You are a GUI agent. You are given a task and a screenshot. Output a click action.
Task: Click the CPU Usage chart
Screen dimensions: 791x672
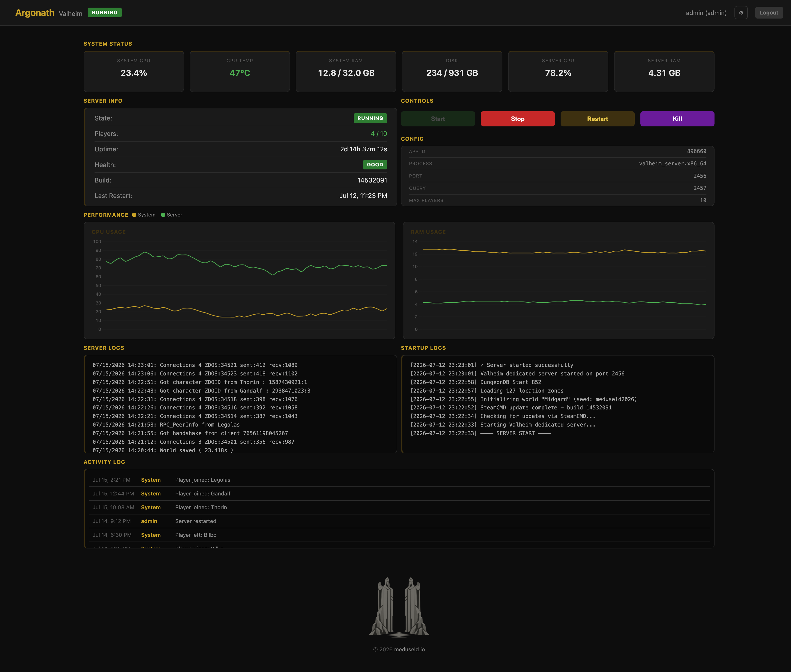point(239,280)
